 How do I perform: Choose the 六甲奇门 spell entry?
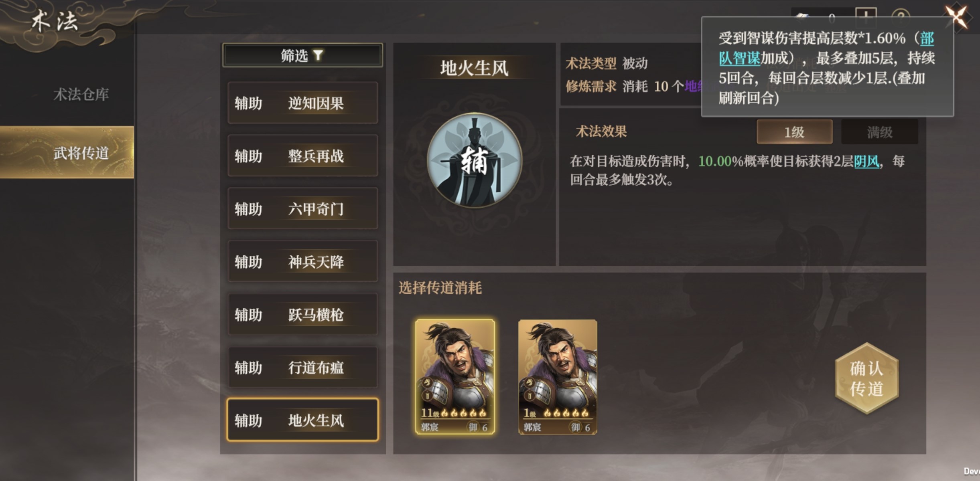(x=302, y=209)
